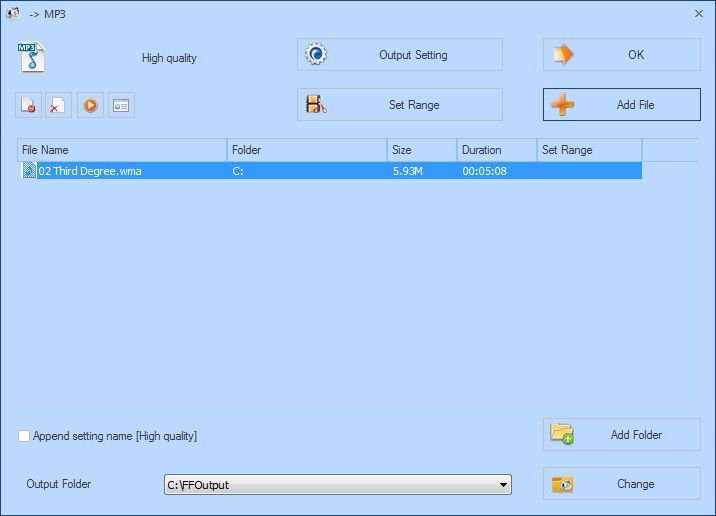
Task: Click the High quality label
Action: pos(169,58)
